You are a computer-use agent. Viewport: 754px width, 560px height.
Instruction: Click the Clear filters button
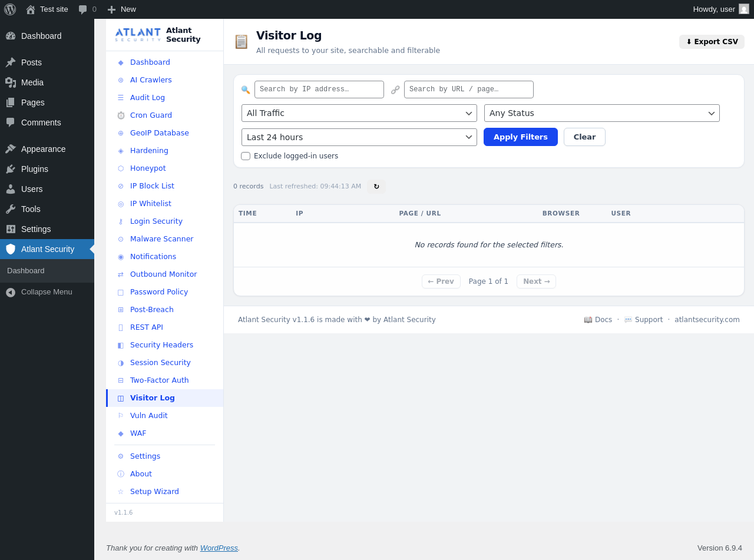tap(584, 137)
